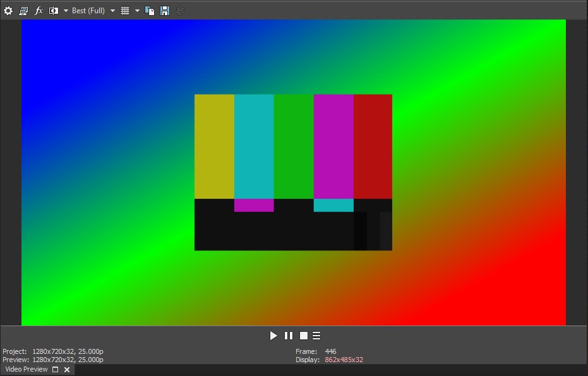This screenshot has width=588, height=376.
Task: Copy Snapshot to Clipboard icon
Action: [150, 11]
